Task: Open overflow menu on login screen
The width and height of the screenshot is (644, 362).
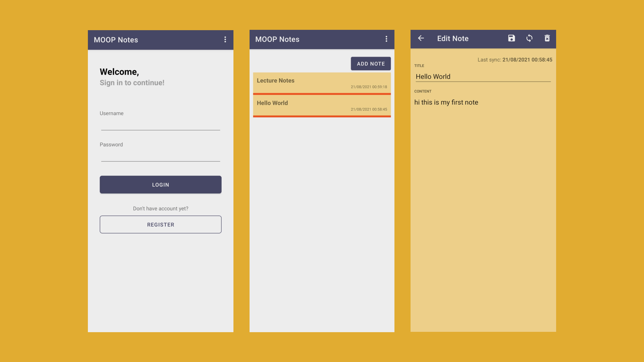Action: point(225,40)
